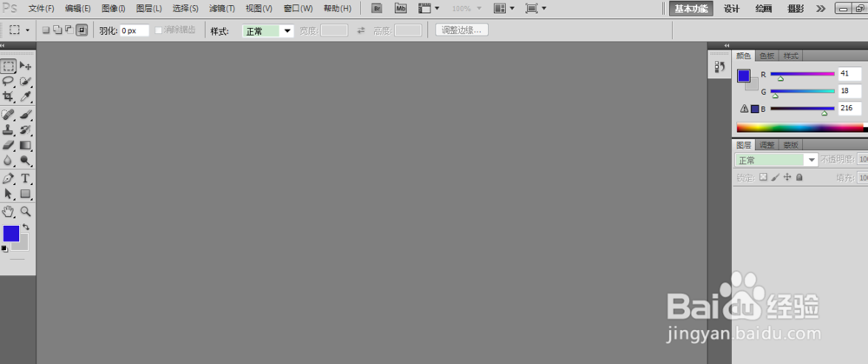Select the Clone Stamp tool
The width and height of the screenshot is (868, 364).
click(x=9, y=130)
